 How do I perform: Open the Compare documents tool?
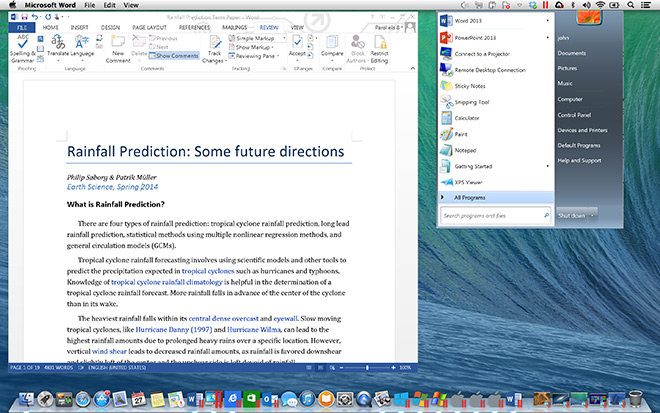pos(332,45)
